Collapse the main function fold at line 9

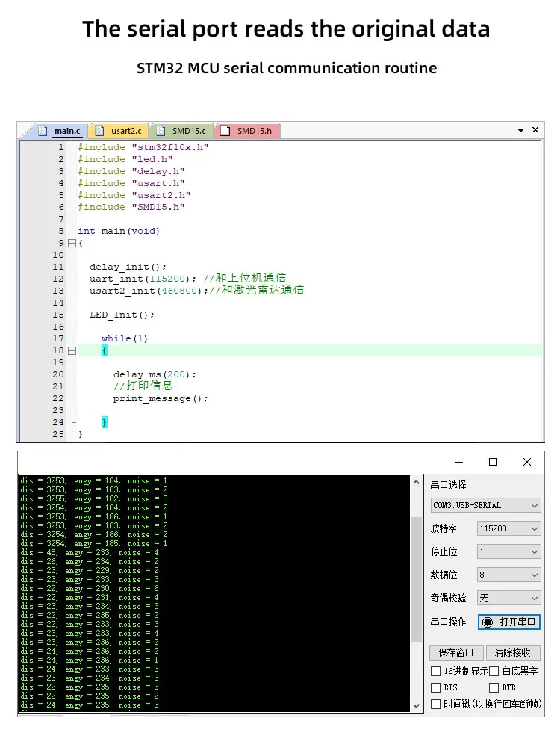click(x=72, y=243)
